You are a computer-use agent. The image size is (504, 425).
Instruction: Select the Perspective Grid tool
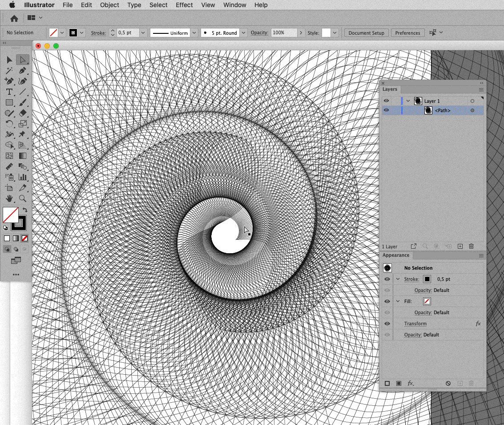23,146
